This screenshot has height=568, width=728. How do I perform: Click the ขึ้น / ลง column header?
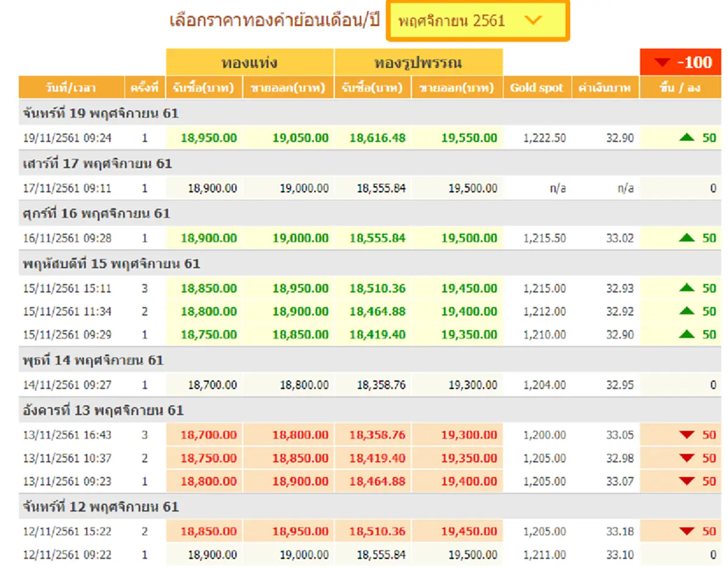pos(680,87)
